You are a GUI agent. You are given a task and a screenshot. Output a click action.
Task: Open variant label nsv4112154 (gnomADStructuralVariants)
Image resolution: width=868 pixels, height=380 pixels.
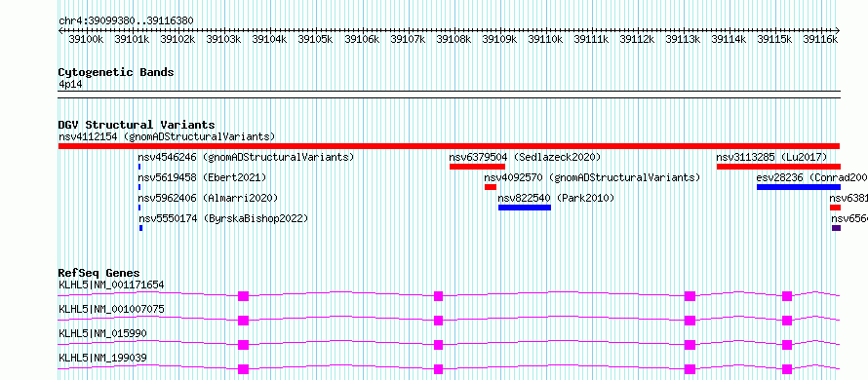pos(167,136)
